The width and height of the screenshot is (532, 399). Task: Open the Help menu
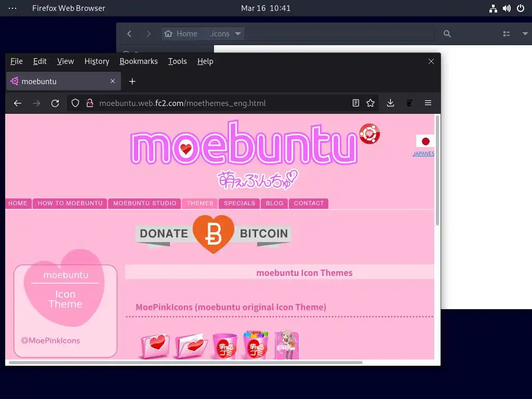(205, 61)
